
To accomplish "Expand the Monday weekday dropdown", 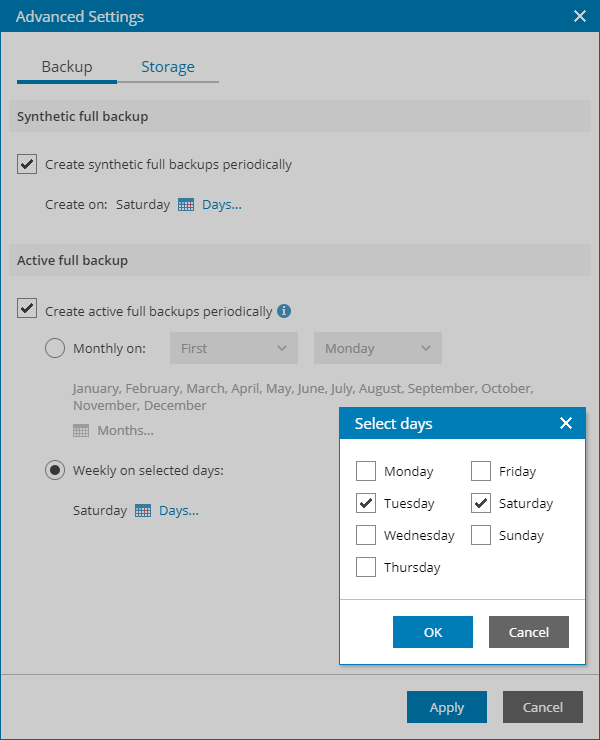I will click(377, 349).
